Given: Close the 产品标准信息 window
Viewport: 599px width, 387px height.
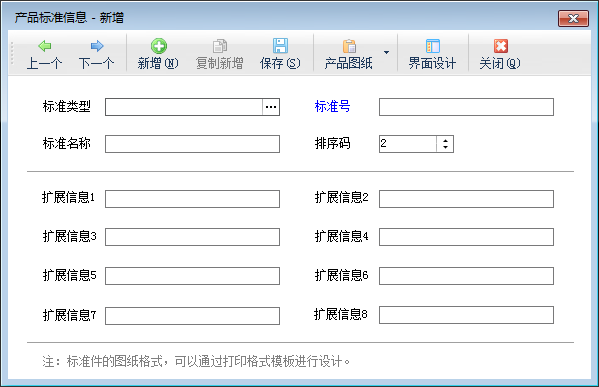Looking at the screenshot, I should click(x=573, y=18).
